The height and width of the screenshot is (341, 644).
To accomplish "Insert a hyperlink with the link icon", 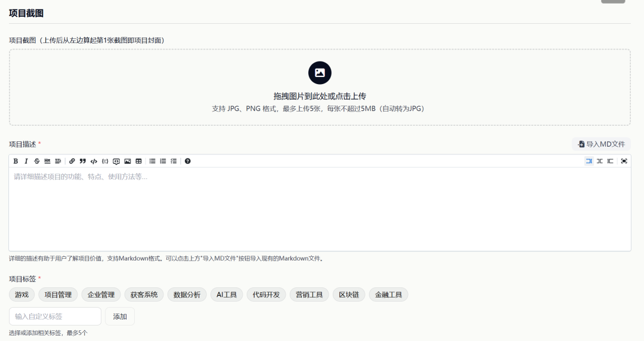I will coord(72,161).
